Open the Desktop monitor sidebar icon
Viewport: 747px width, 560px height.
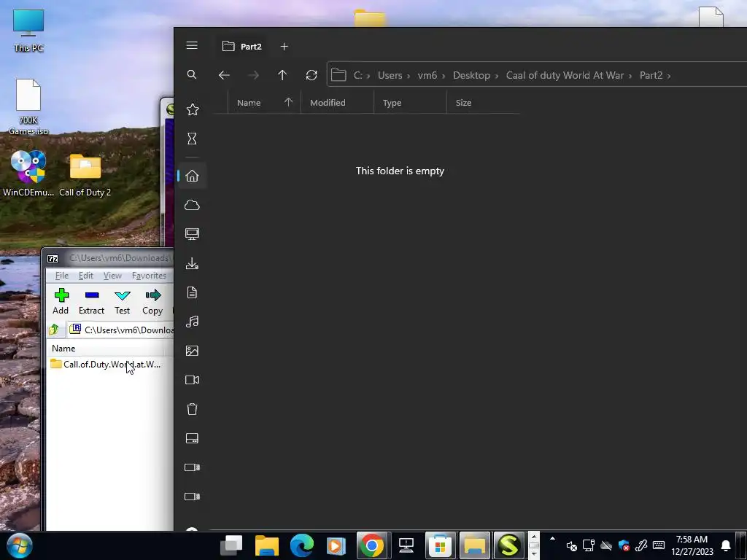192,234
